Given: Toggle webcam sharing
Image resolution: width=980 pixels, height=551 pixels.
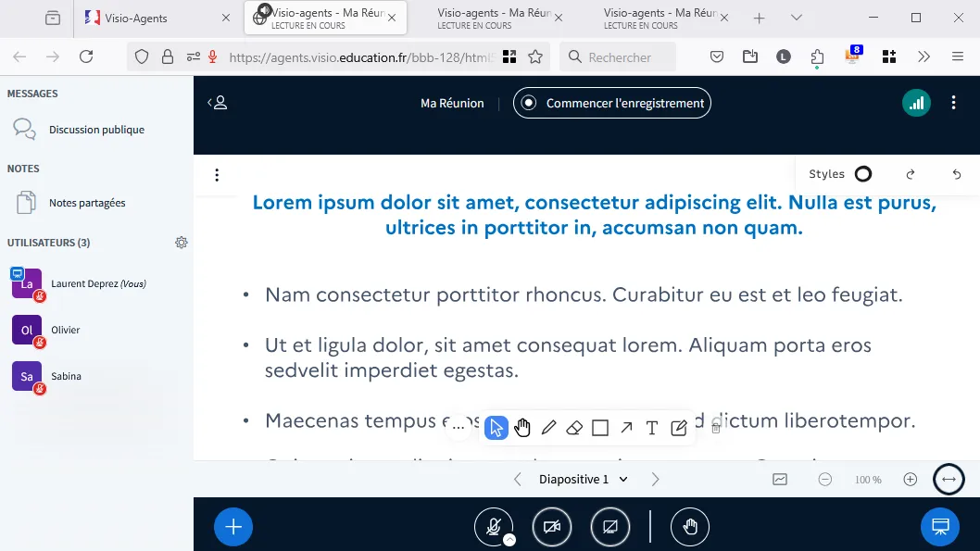Looking at the screenshot, I should point(552,527).
